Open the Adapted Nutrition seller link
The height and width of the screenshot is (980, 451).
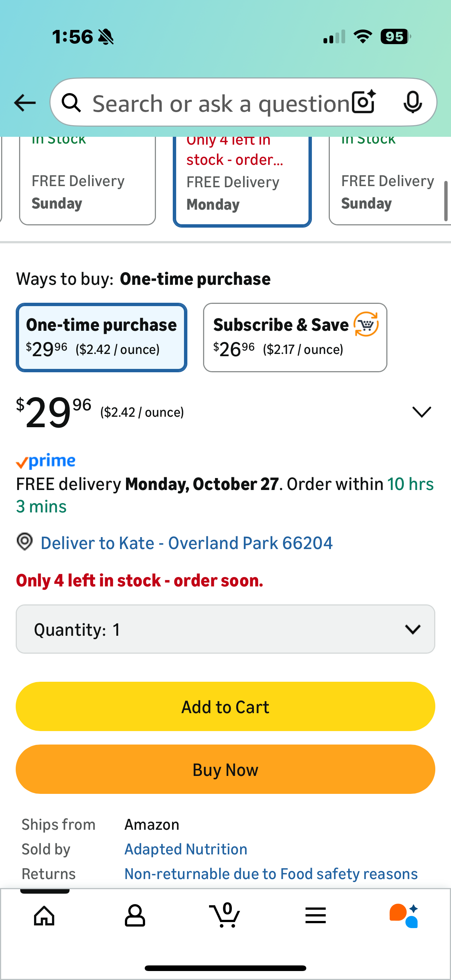[x=186, y=849]
